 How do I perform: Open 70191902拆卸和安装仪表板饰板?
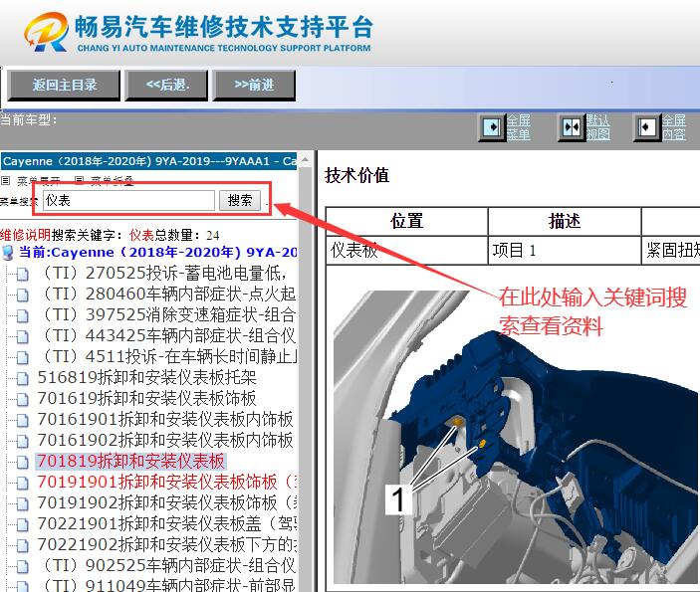tap(167, 503)
